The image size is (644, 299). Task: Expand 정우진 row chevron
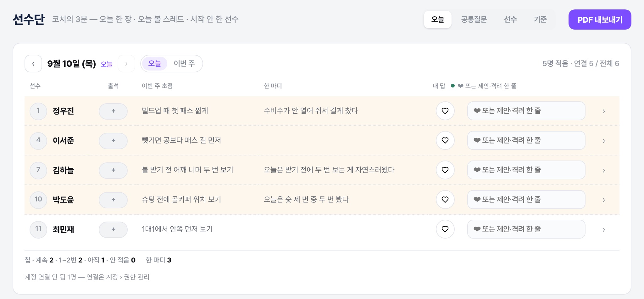pos(604,111)
